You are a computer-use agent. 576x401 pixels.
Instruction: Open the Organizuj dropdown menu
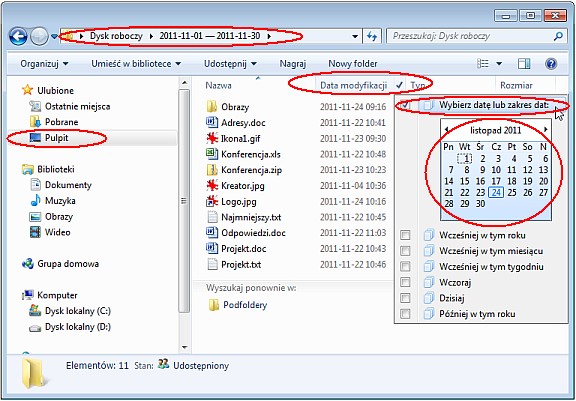point(44,64)
